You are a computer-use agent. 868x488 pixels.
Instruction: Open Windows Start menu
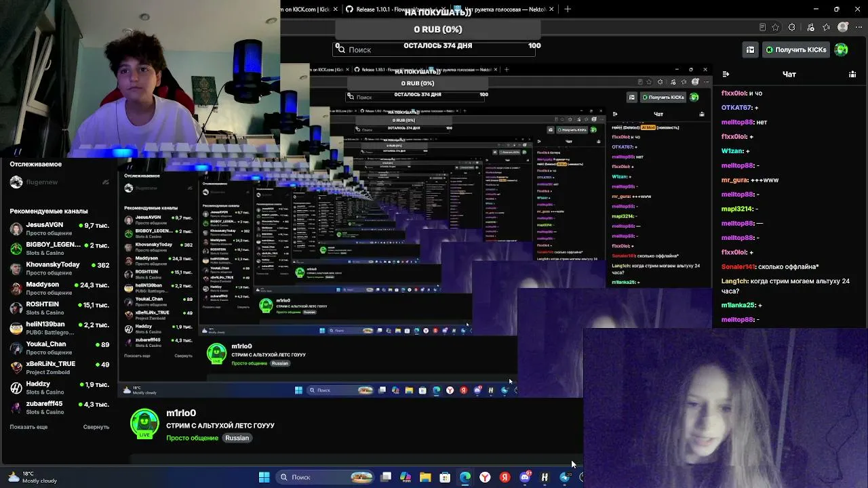(x=264, y=477)
